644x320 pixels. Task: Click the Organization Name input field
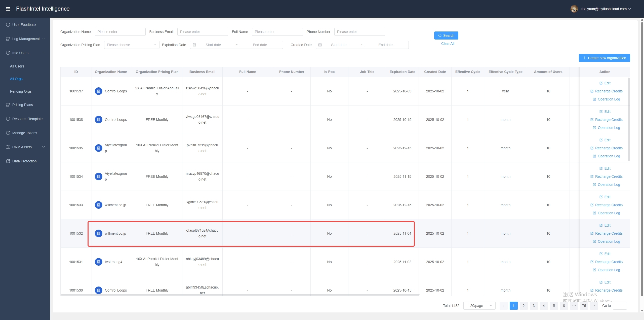click(x=120, y=32)
